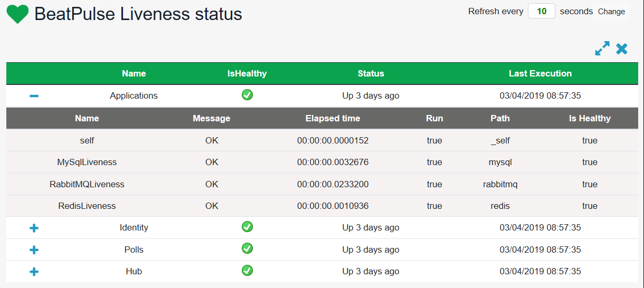Image resolution: width=644 pixels, height=288 pixels.
Task: Focus the refresh seconds input field
Action: click(541, 11)
